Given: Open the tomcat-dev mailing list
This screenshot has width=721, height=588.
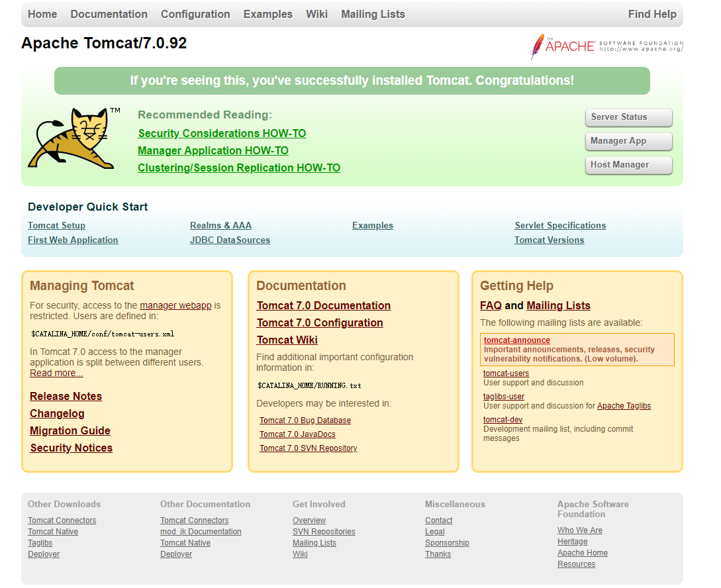Looking at the screenshot, I should point(503,420).
